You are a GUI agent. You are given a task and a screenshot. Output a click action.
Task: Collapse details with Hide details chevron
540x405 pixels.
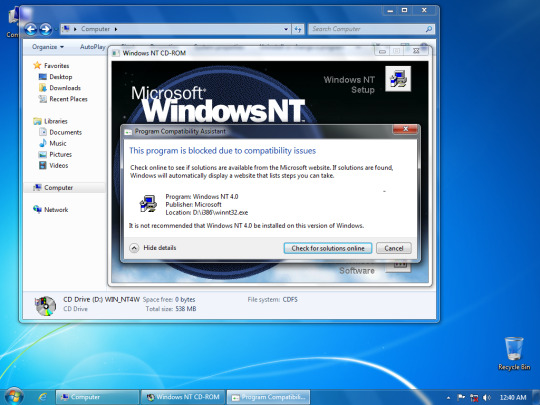pyautogui.click(x=134, y=248)
